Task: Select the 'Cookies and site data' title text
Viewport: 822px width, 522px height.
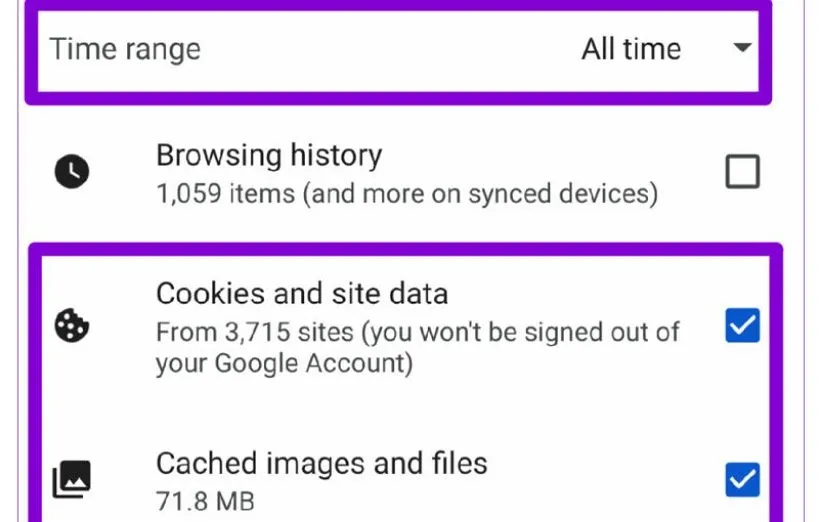Action: [x=302, y=293]
